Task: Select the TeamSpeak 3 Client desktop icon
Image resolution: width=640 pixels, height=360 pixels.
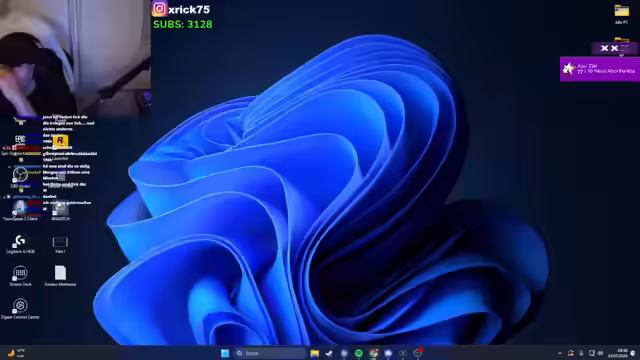Action: 20,210
